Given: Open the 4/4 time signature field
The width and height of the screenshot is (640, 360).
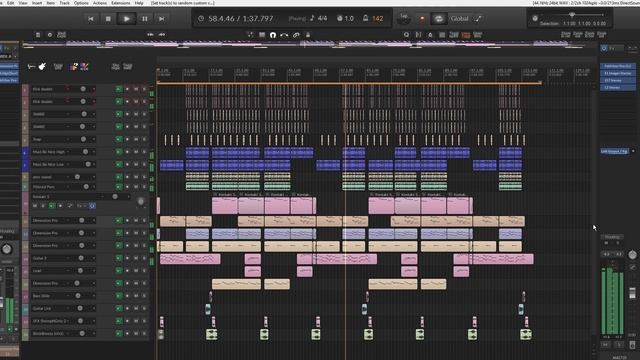Looking at the screenshot, I should click(322, 18).
